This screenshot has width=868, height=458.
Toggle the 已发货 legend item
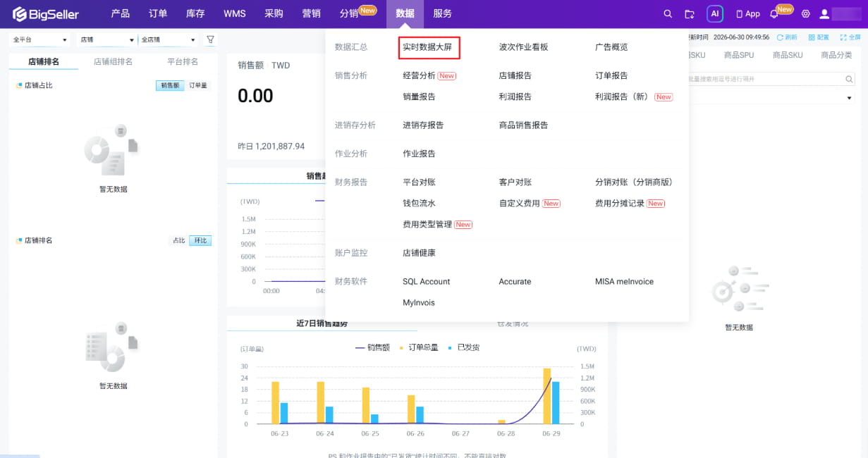coord(463,347)
